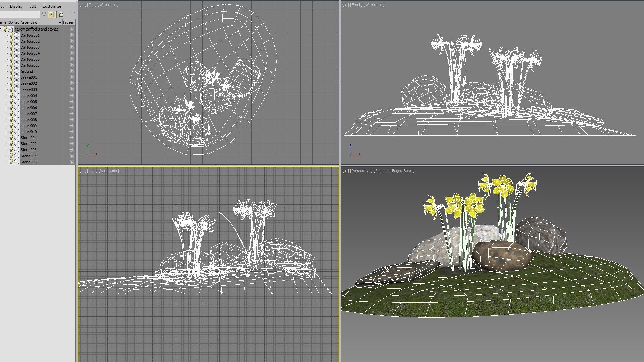Screen dimensions: 644x362
Task: Click the scene explorer search field
Action: pyautogui.click(x=19, y=14)
